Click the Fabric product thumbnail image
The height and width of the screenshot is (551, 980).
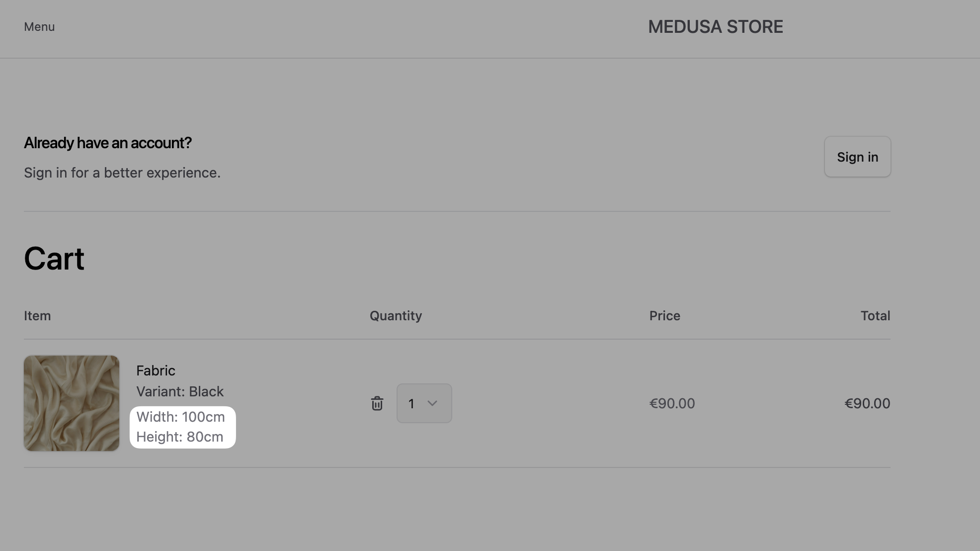(71, 403)
